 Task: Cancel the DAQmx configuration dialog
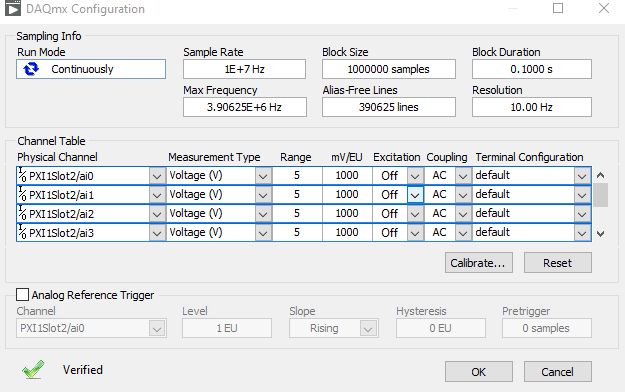coord(558,372)
